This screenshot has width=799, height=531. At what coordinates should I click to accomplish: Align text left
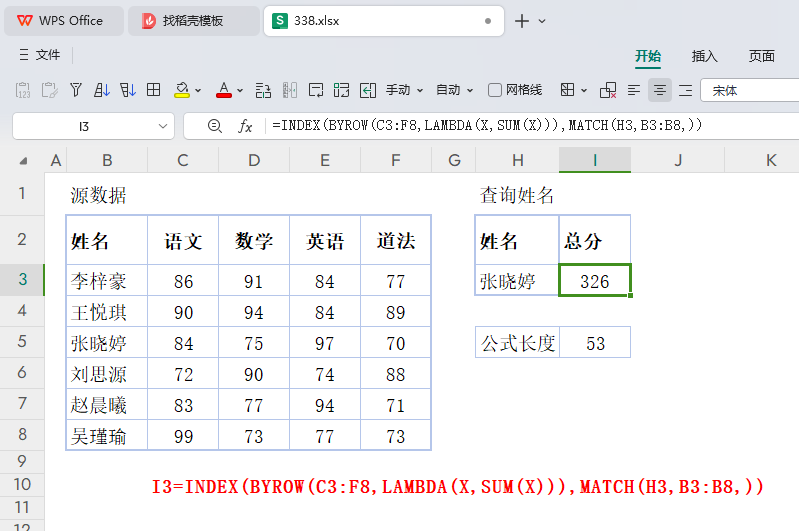tap(634, 90)
